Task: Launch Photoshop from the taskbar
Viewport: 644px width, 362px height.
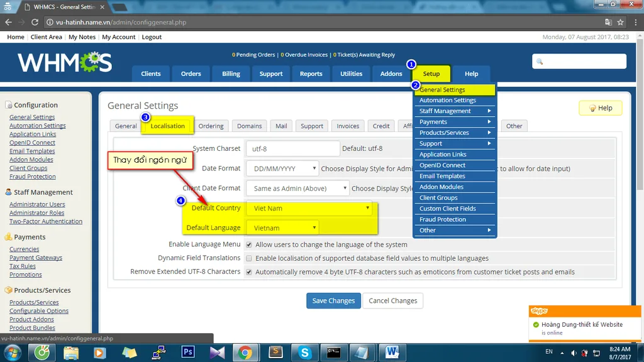Action: [187, 352]
